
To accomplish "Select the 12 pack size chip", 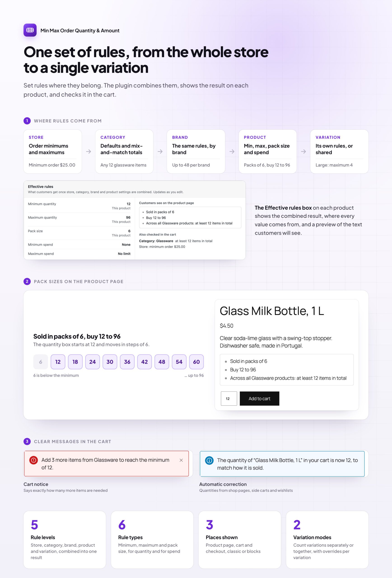I will point(58,362).
